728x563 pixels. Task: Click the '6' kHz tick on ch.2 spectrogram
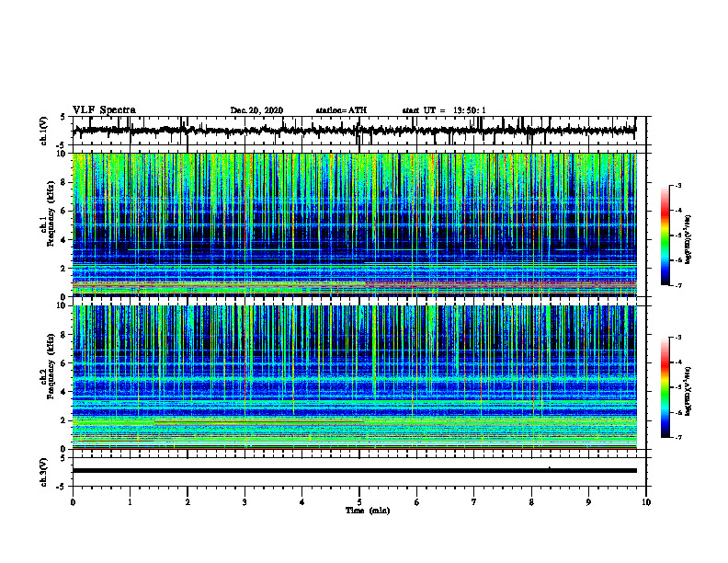[x=63, y=363]
